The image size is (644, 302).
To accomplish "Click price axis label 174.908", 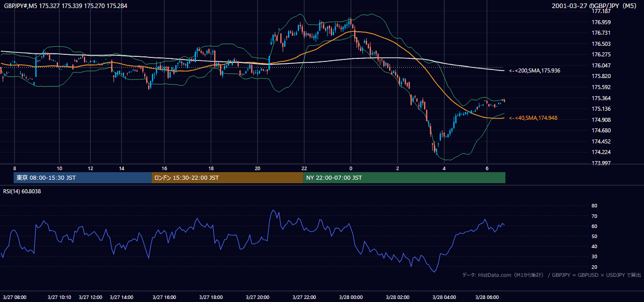I will (x=601, y=120).
